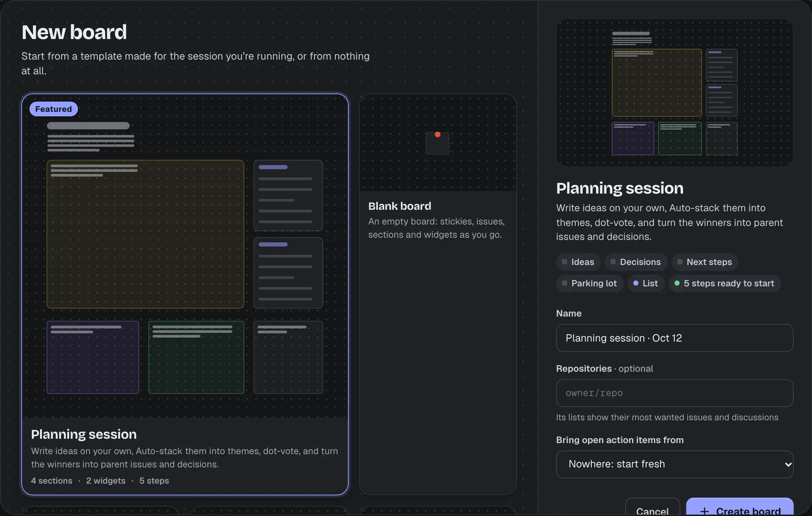Click the 2 widgets label
This screenshot has height=516, width=812.
tap(106, 481)
